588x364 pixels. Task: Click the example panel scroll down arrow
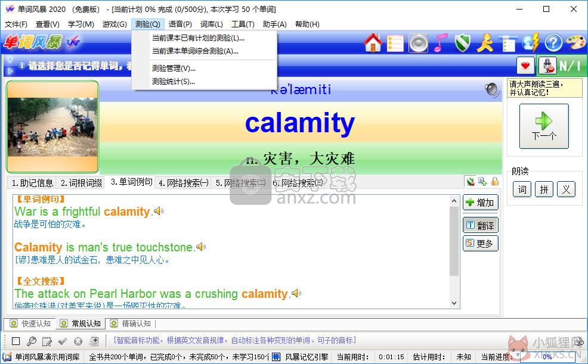(x=454, y=303)
